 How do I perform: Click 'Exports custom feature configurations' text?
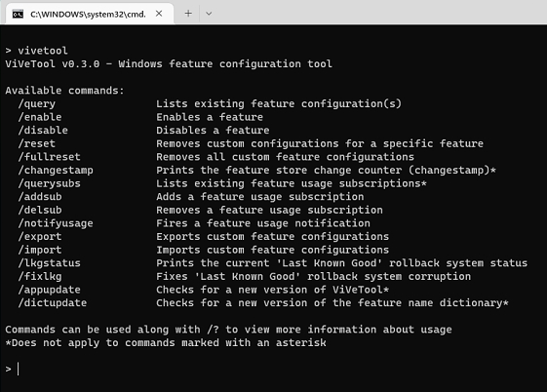tap(272, 236)
